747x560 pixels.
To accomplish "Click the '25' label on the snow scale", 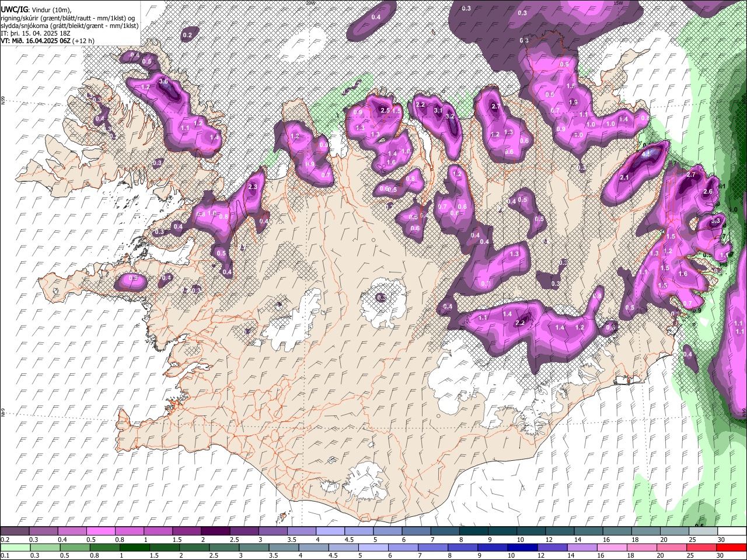I will click(692, 540).
